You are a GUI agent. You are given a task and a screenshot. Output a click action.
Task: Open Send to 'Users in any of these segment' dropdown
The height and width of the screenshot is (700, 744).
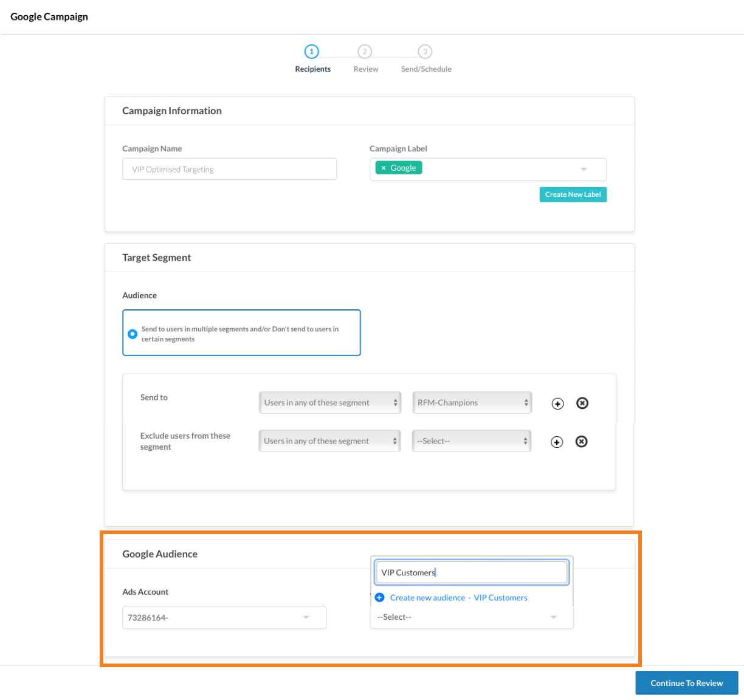click(x=330, y=402)
